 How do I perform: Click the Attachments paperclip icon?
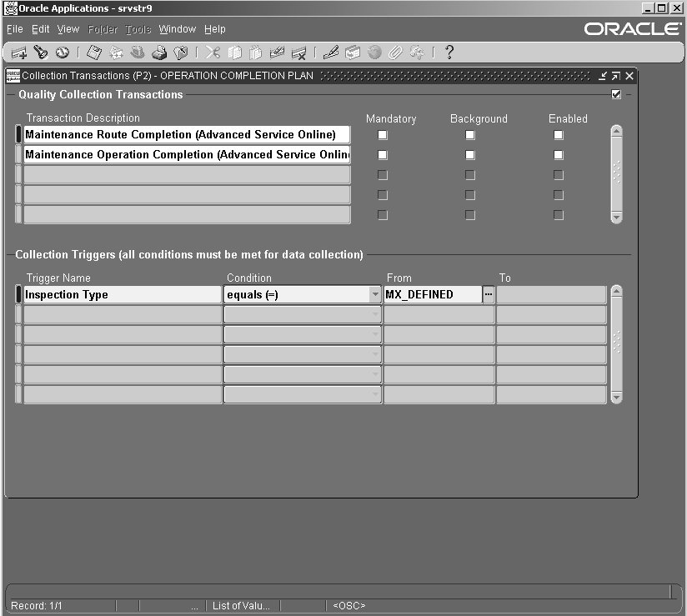click(x=395, y=53)
